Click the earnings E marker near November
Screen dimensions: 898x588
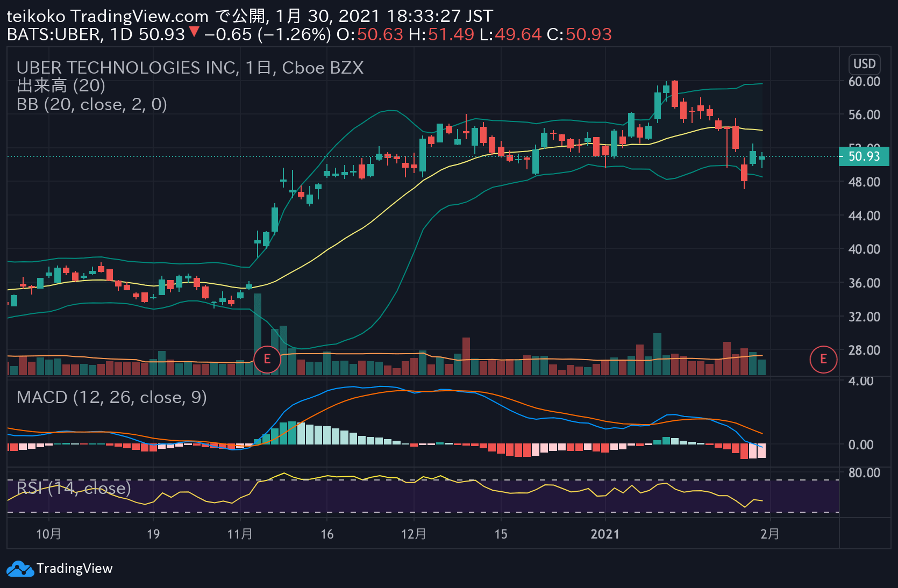click(x=267, y=360)
